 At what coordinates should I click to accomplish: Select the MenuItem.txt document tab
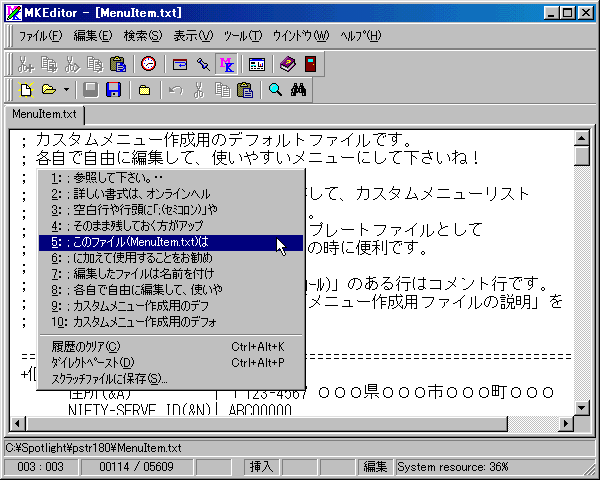(x=44, y=114)
